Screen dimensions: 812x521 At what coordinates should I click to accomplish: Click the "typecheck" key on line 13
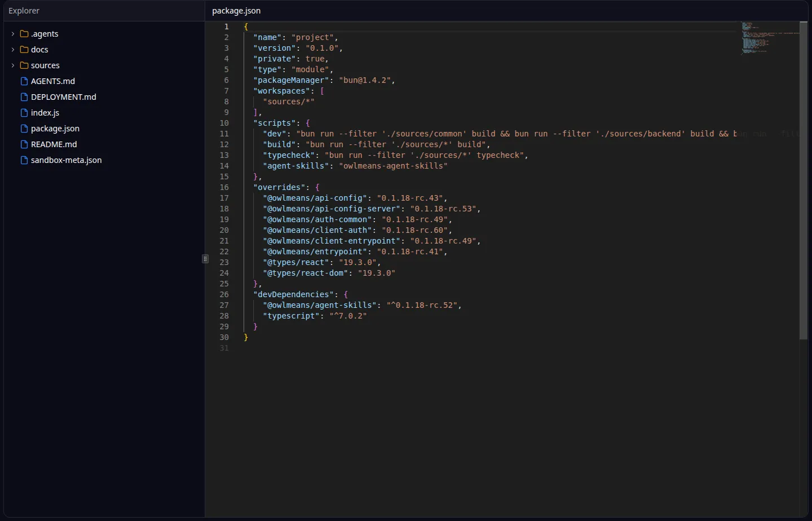pos(289,155)
